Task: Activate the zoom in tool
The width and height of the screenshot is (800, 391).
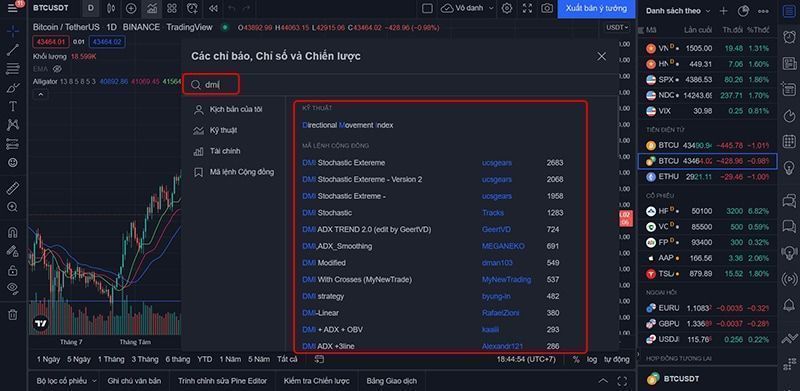Action: [13, 207]
